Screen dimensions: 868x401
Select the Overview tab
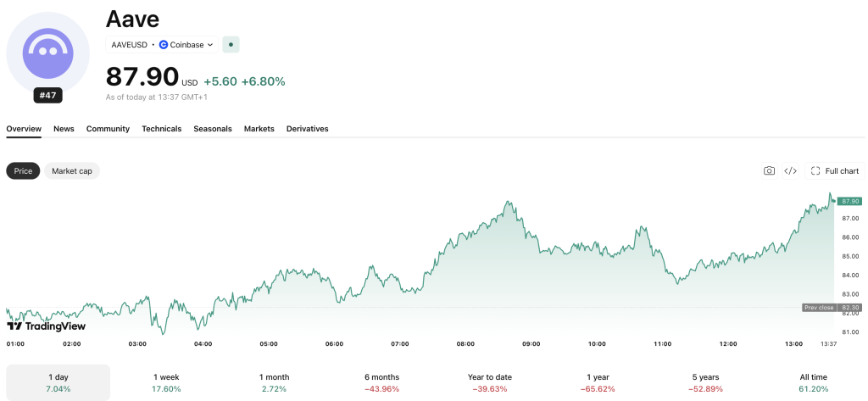(x=24, y=129)
